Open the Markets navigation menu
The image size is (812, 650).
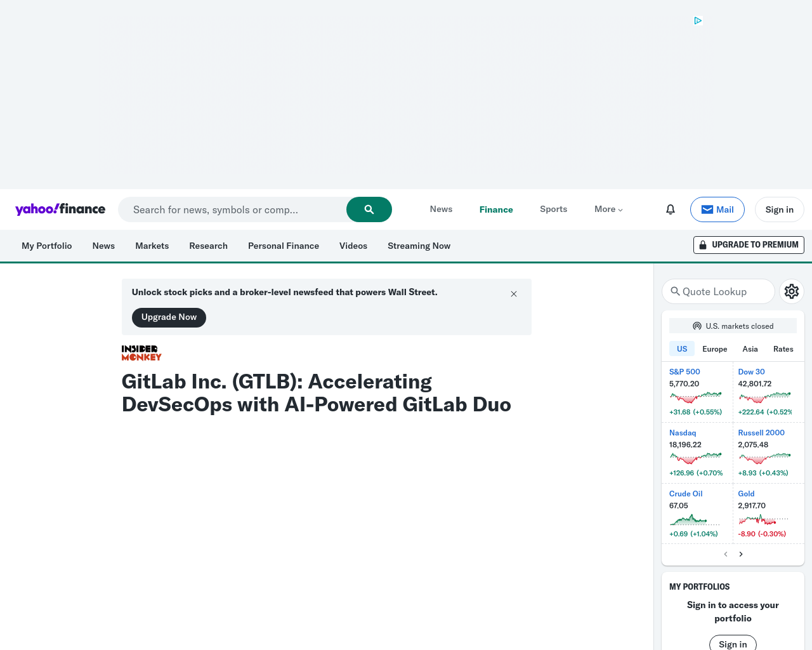click(x=152, y=246)
